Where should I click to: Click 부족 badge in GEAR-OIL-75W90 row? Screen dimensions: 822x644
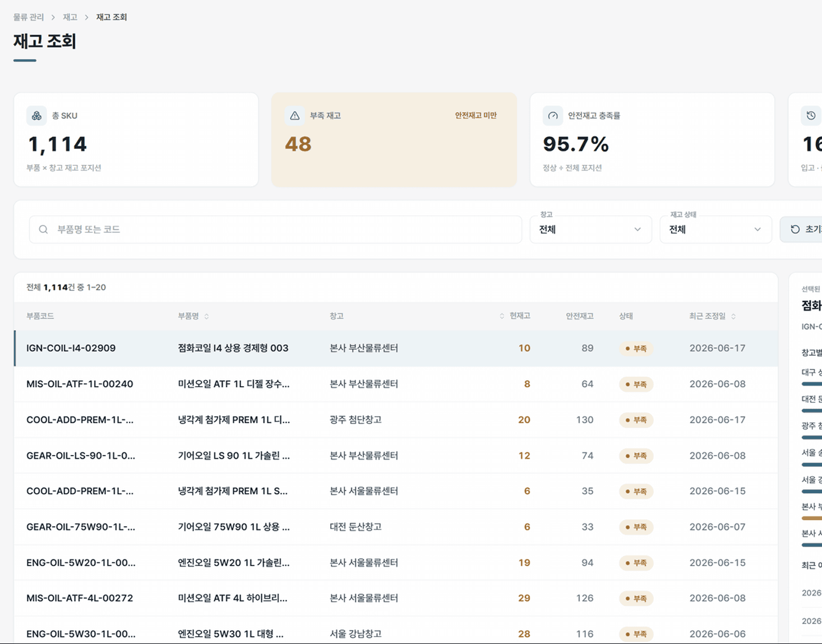point(636,527)
